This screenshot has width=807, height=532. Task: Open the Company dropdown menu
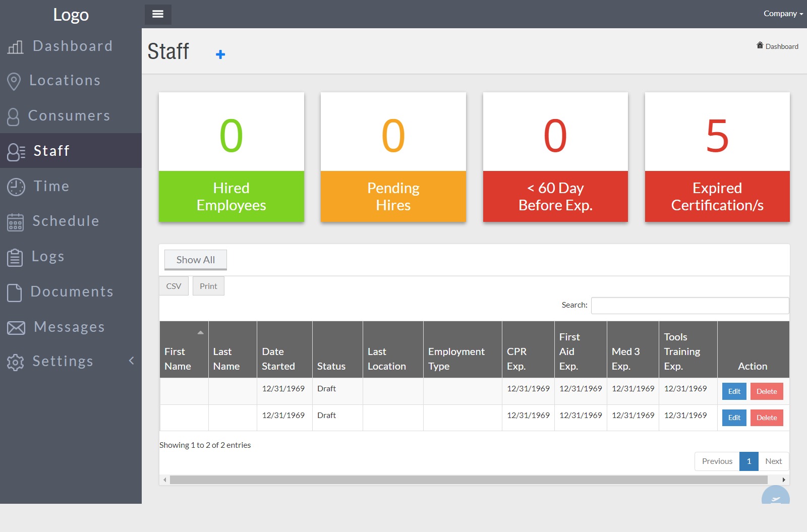pos(783,14)
